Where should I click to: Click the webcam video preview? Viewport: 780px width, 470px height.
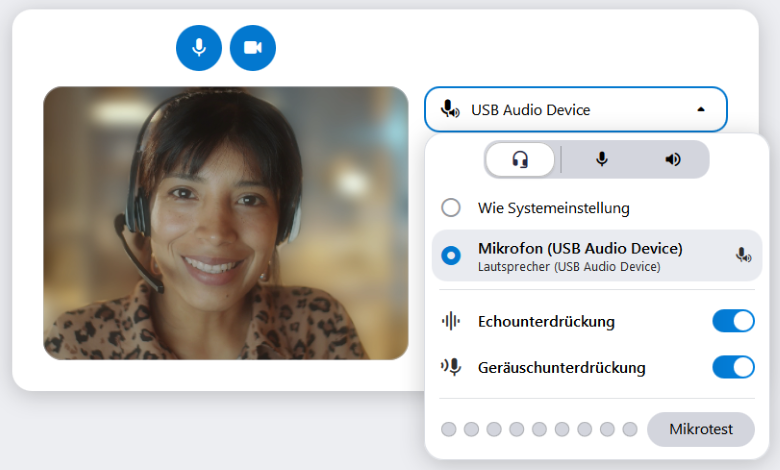[x=226, y=223]
